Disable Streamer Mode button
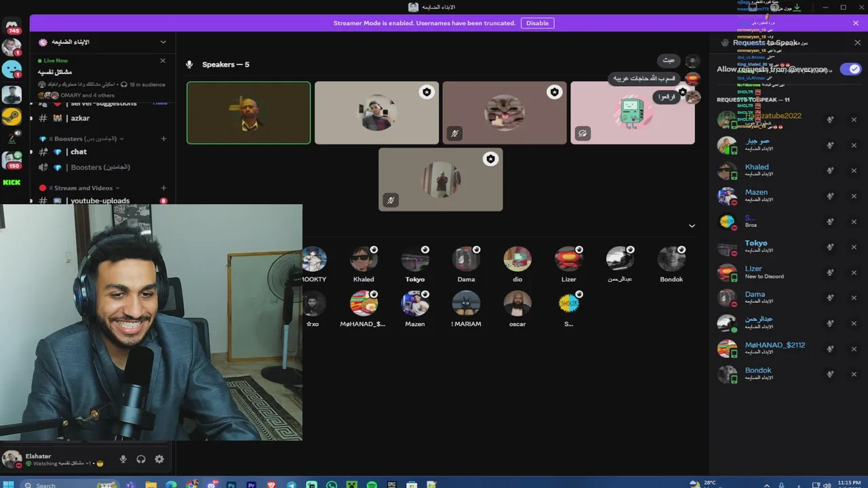The image size is (868, 488). pyautogui.click(x=537, y=23)
